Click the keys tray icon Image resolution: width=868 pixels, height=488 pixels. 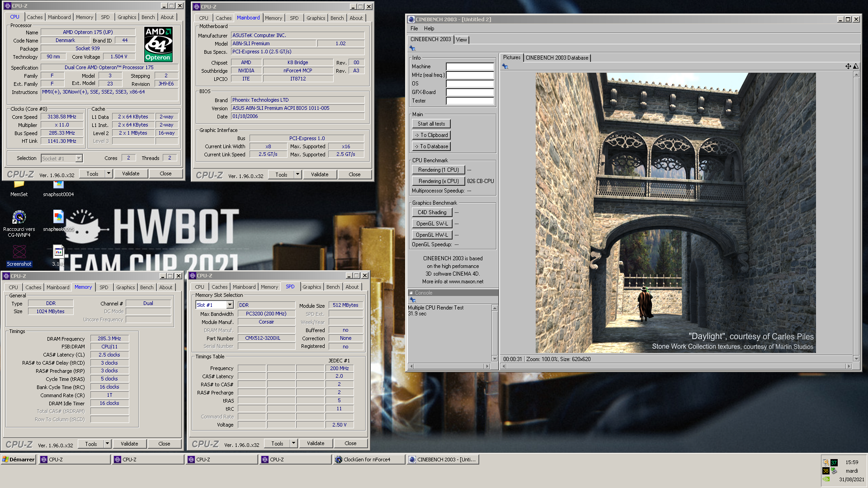click(x=826, y=462)
